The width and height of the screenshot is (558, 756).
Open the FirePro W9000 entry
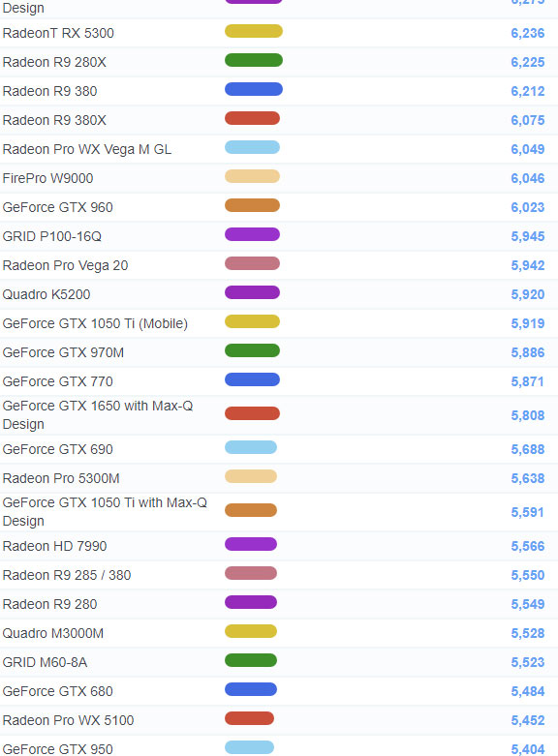pos(47,178)
